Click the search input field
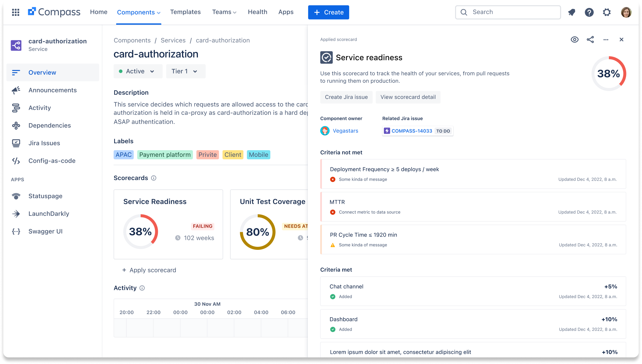This screenshot has width=642, height=364. coord(508,12)
